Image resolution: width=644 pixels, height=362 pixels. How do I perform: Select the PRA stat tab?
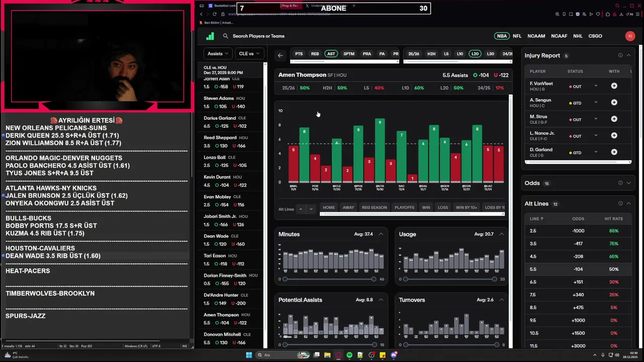[x=367, y=54]
